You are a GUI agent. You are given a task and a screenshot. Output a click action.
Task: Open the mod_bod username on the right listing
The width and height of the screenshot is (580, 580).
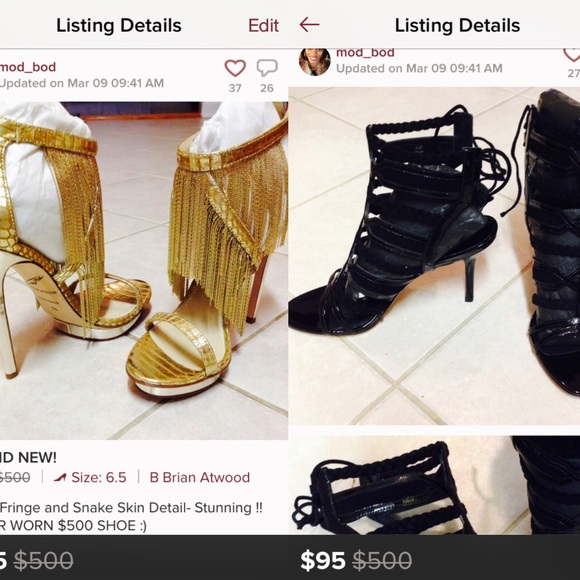pos(365,53)
